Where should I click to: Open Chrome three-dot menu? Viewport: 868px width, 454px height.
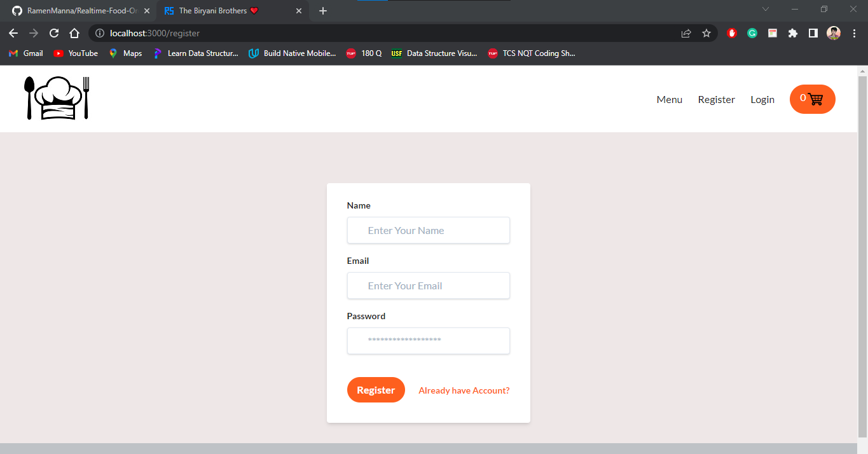(854, 33)
